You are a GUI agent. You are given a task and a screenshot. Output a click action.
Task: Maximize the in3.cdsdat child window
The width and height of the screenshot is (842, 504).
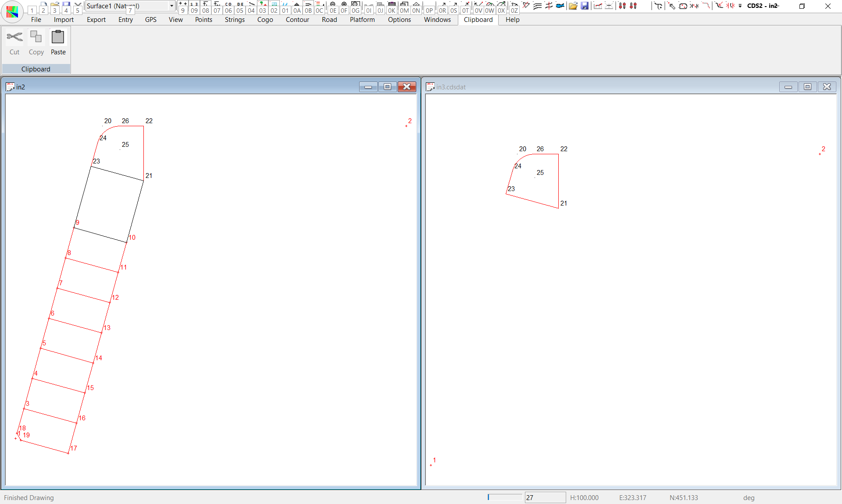807,87
